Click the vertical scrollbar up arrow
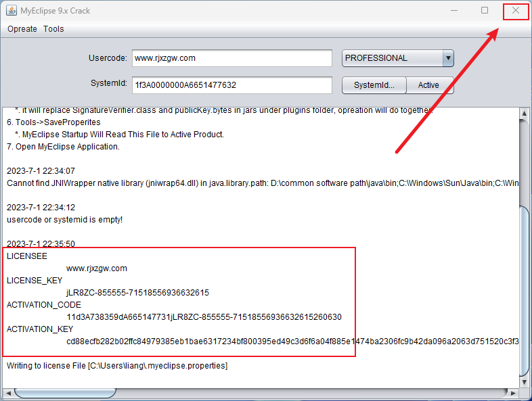The width and height of the screenshot is (532, 401). point(524,113)
